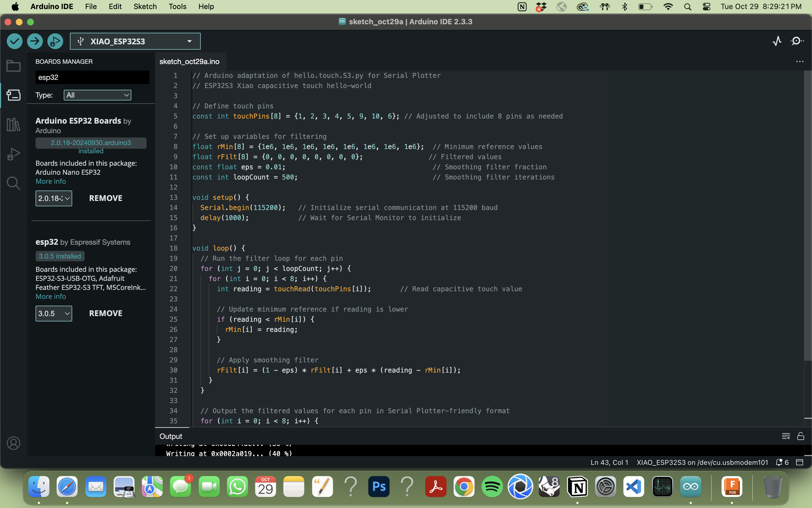The height and width of the screenshot is (508, 812).
Task: Open Fusion app in the Dock
Action: coord(732,487)
